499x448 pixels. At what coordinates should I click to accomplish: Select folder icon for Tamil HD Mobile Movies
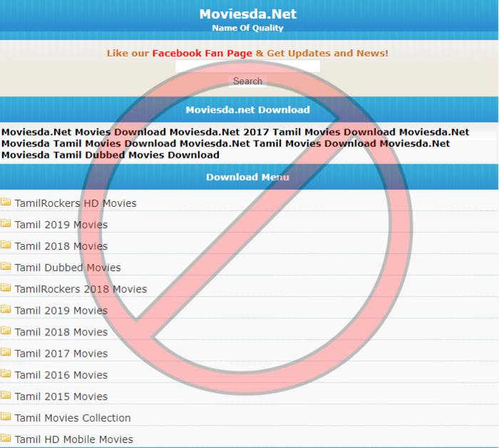(x=6, y=438)
